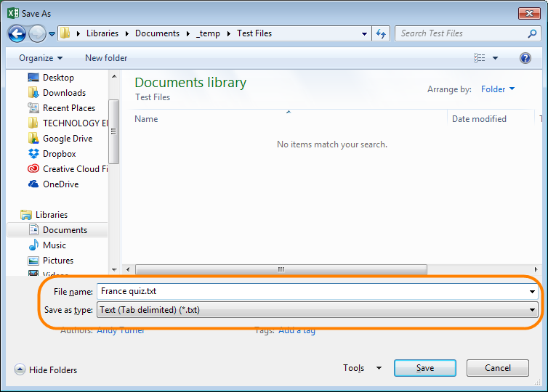Click Add a tag link

pos(297,330)
